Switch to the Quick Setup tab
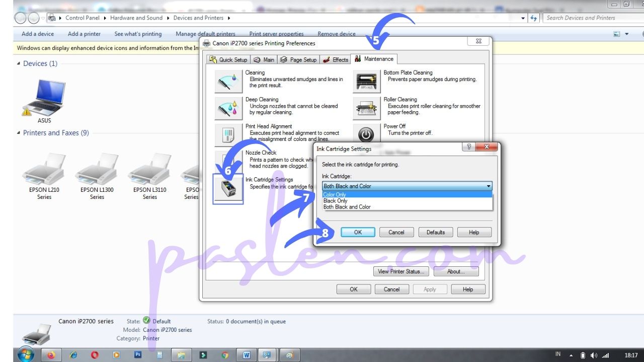This screenshot has width=644, height=362. [x=229, y=60]
